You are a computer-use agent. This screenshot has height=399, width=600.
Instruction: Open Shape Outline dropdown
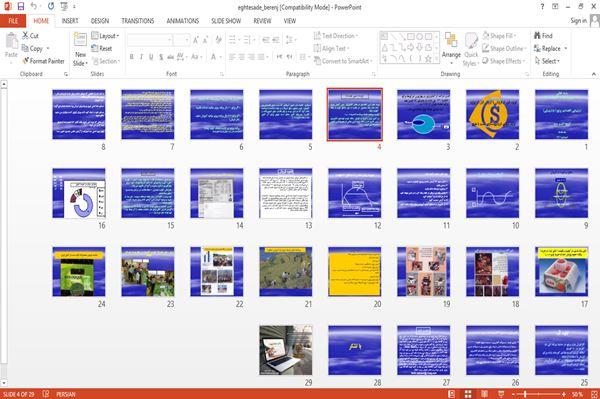[504, 49]
